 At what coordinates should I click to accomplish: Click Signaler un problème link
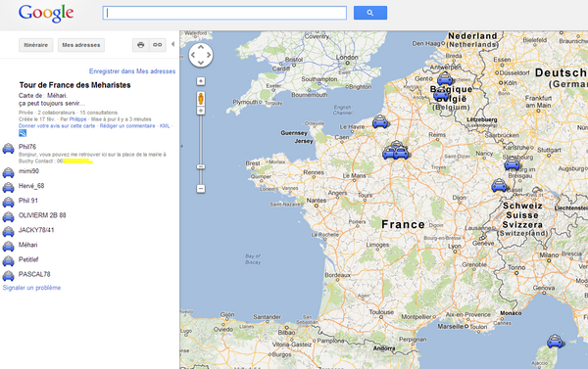[x=31, y=288]
